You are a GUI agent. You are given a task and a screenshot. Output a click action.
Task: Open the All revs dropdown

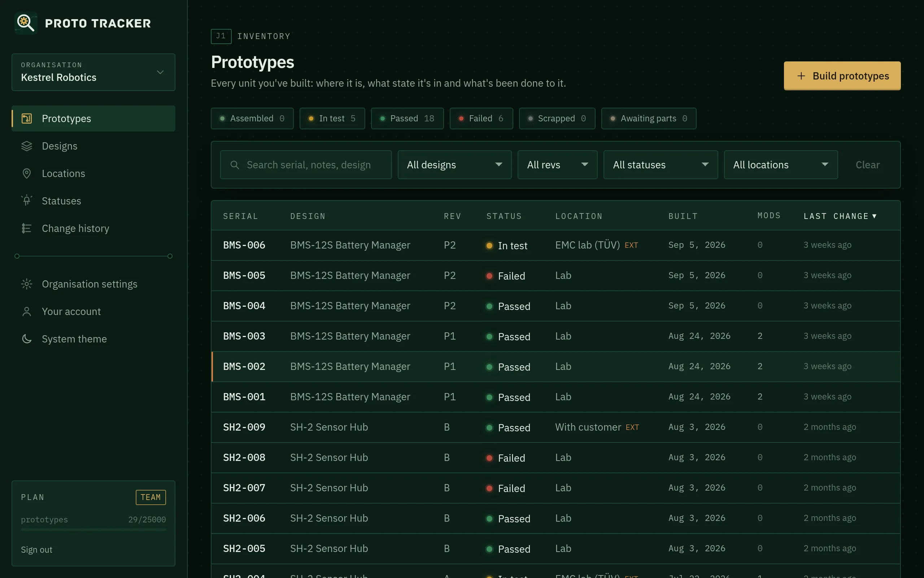coord(557,165)
